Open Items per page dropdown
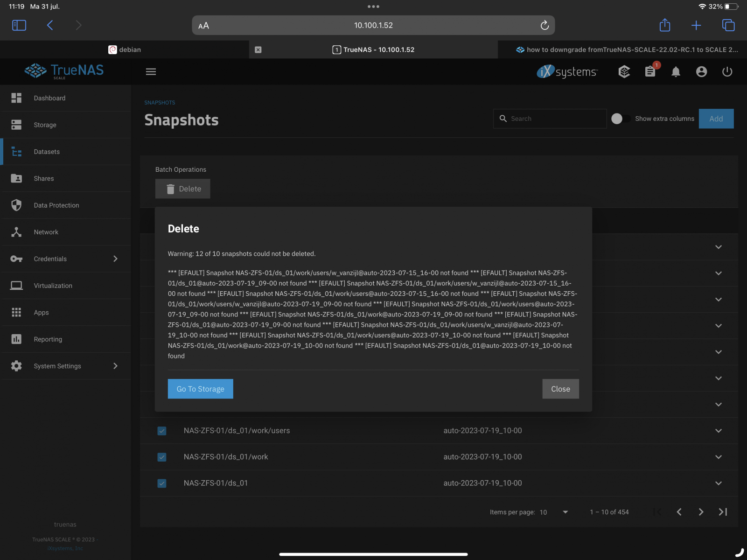 pyautogui.click(x=554, y=512)
